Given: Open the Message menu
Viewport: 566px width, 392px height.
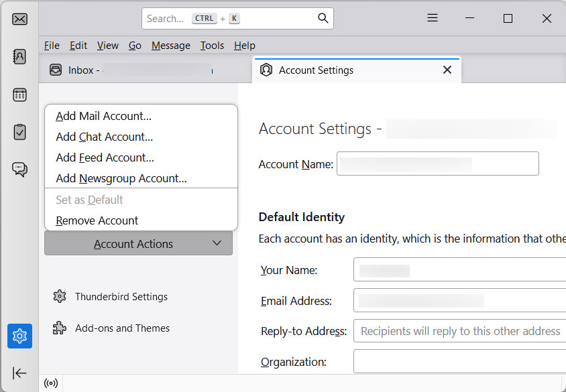Looking at the screenshot, I should (x=170, y=45).
